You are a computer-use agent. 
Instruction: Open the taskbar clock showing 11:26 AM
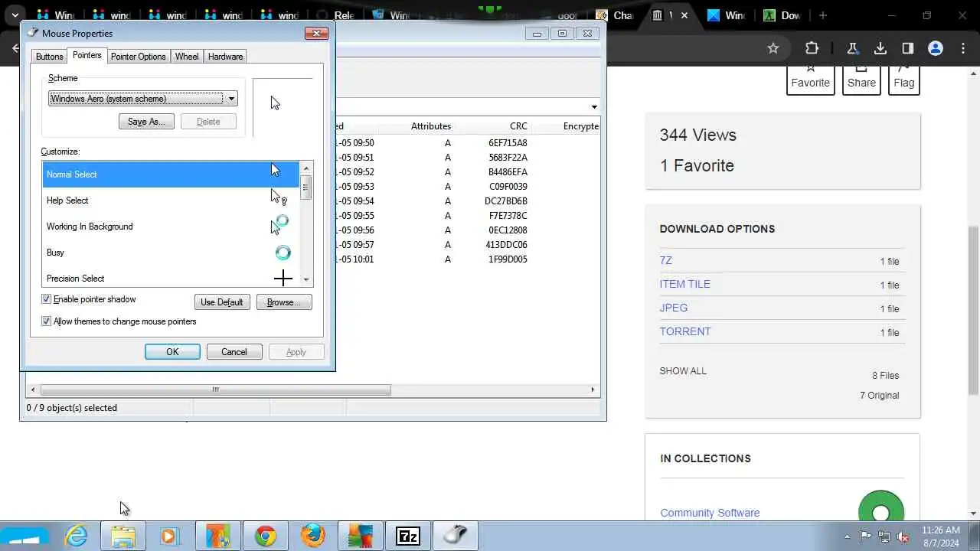(x=941, y=536)
